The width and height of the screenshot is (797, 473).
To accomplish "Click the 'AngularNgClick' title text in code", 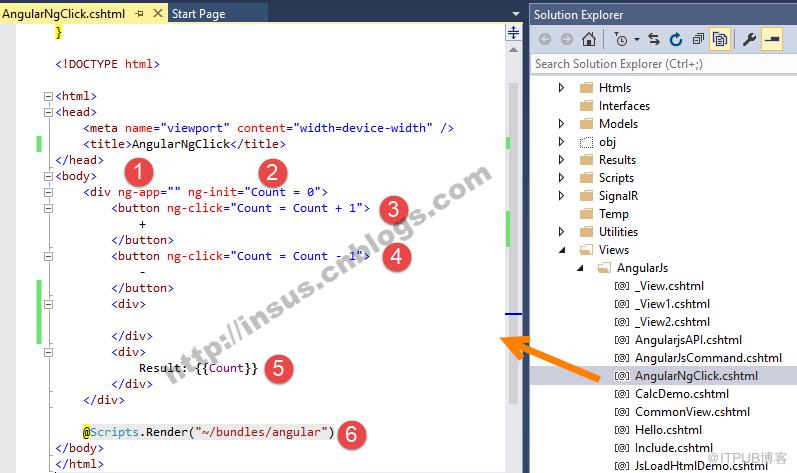I will point(181,144).
